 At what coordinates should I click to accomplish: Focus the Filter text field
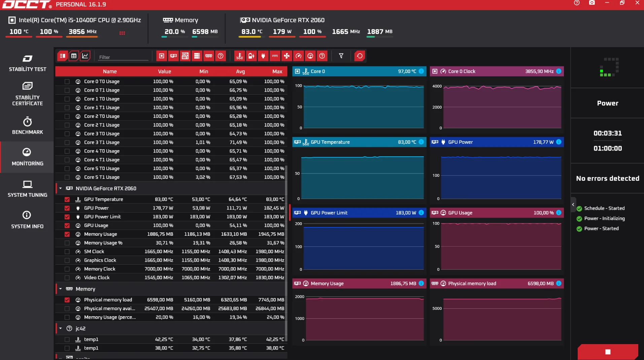(123, 57)
